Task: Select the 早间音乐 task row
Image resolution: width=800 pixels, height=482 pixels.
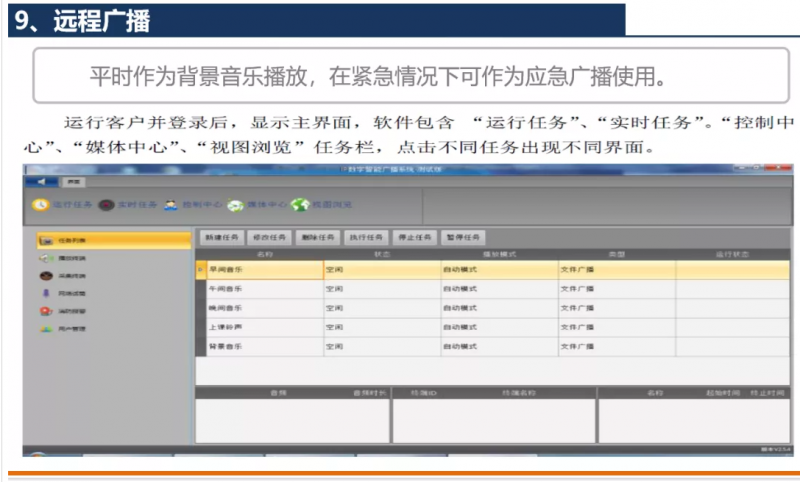Action: tap(258, 270)
